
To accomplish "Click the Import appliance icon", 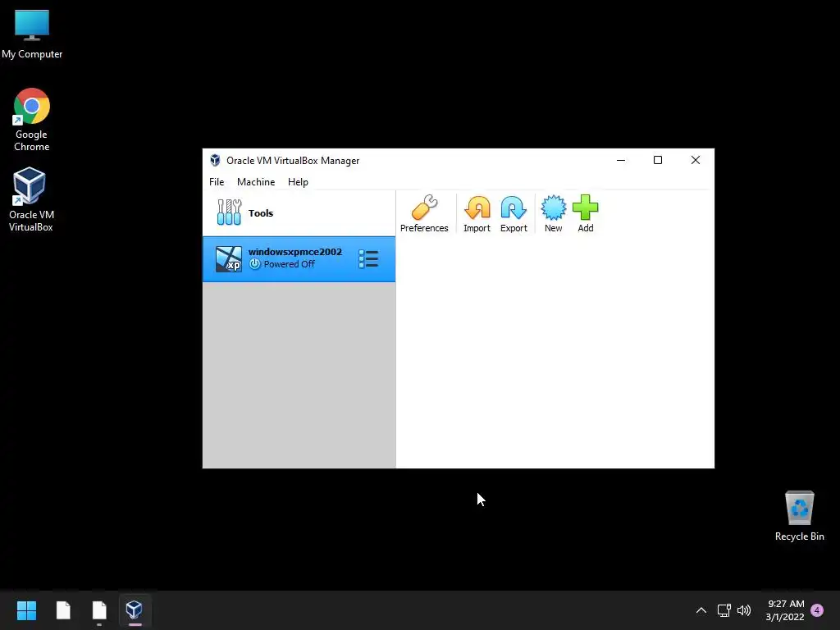I will point(477,214).
